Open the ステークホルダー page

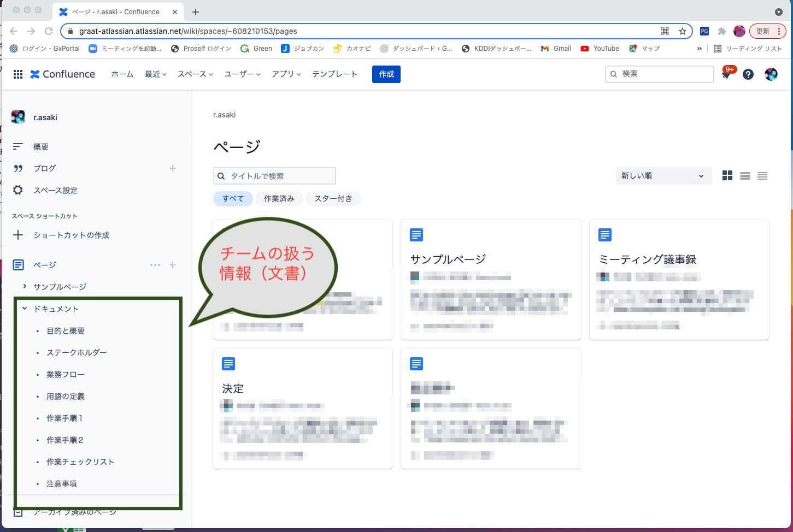pos(77,352)
